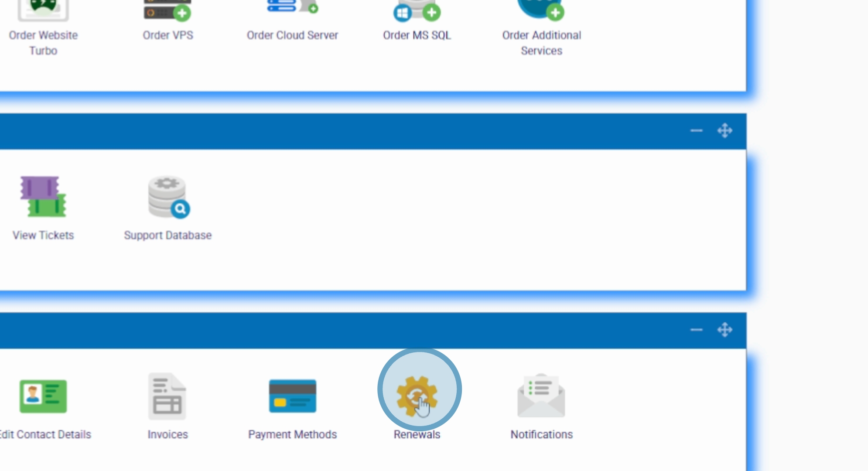Collapse the support panel with minus
868x471 pixels.
pos(696,130)
